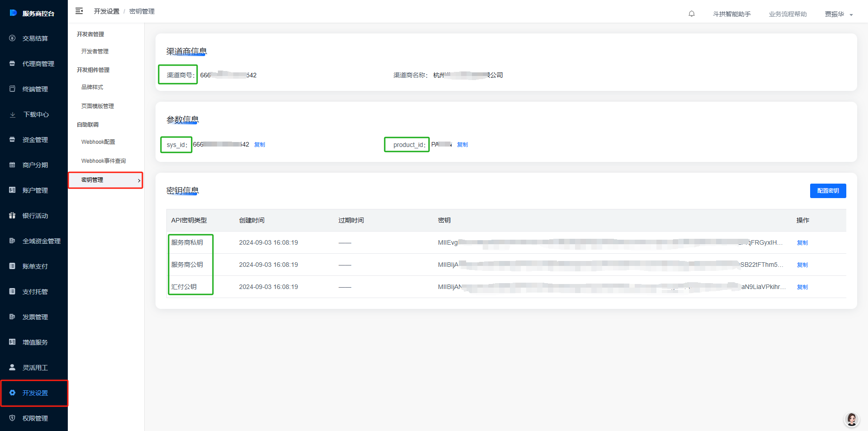
Task: Copy the 汇付公钥 key
Action: click(802, 287)
